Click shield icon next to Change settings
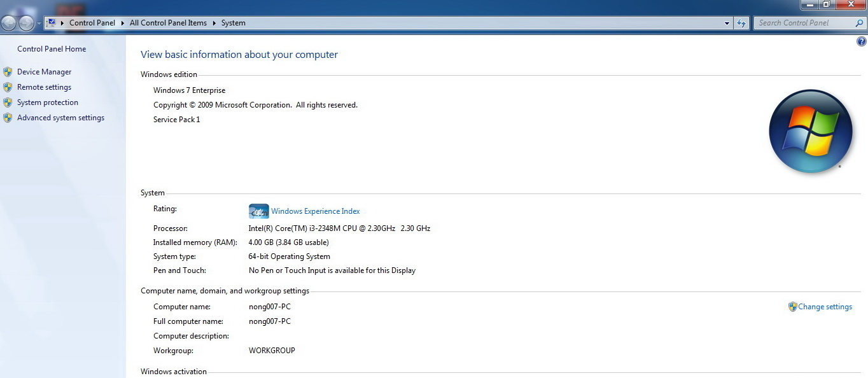Screen dimensions: 868x378 tap(792, 307)
